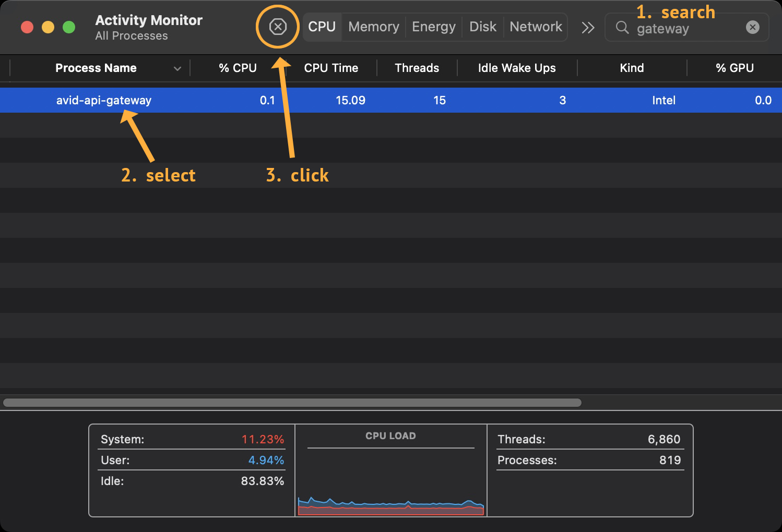Image resolution: width=782 pixels, height=532 pixels.
Task: Clear the search field with the X icon
Action: [x=752, y=27]
